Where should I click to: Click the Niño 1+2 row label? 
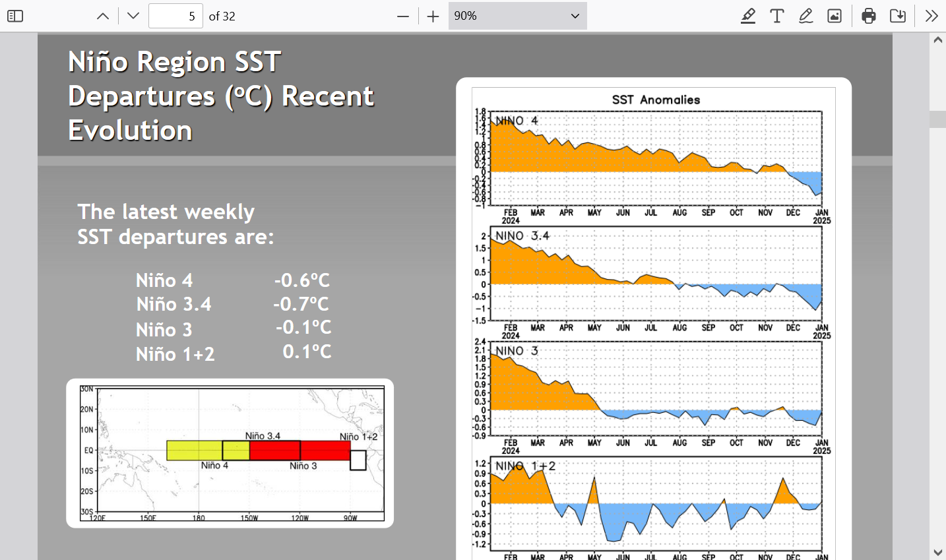[x=175, y=354]
